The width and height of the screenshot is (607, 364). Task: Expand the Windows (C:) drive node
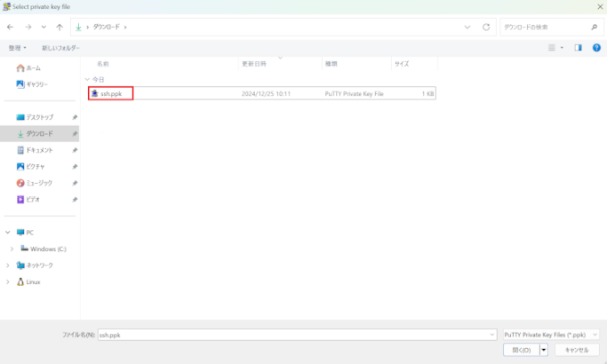point(11,249)
